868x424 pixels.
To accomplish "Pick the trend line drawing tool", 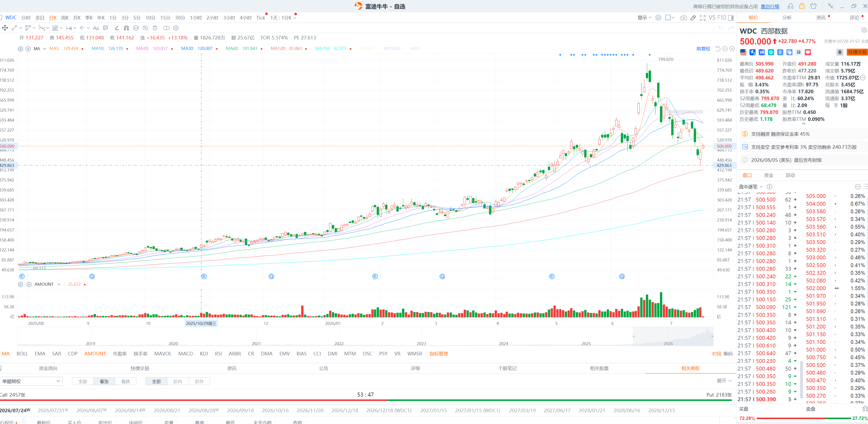I will coord(15,28).
